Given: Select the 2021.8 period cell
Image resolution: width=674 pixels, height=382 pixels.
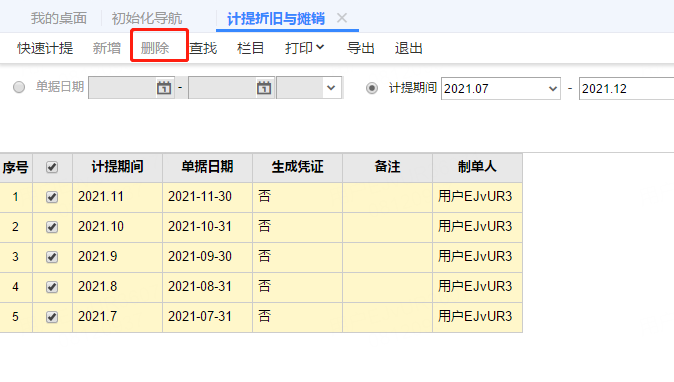Looking at the screenshot, I should click(117, 287).
